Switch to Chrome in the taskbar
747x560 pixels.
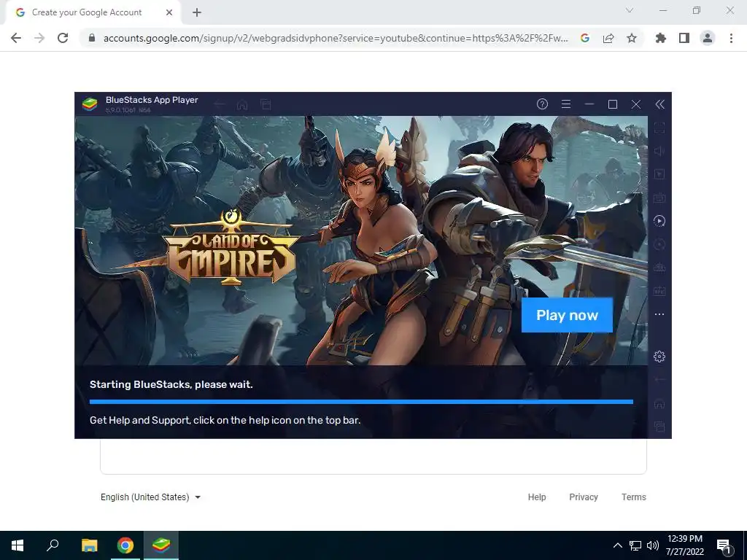(125, 545)
